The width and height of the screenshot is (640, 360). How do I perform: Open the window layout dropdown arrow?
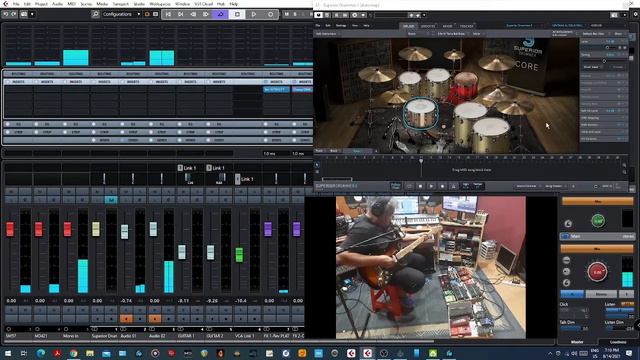[32, 14]
